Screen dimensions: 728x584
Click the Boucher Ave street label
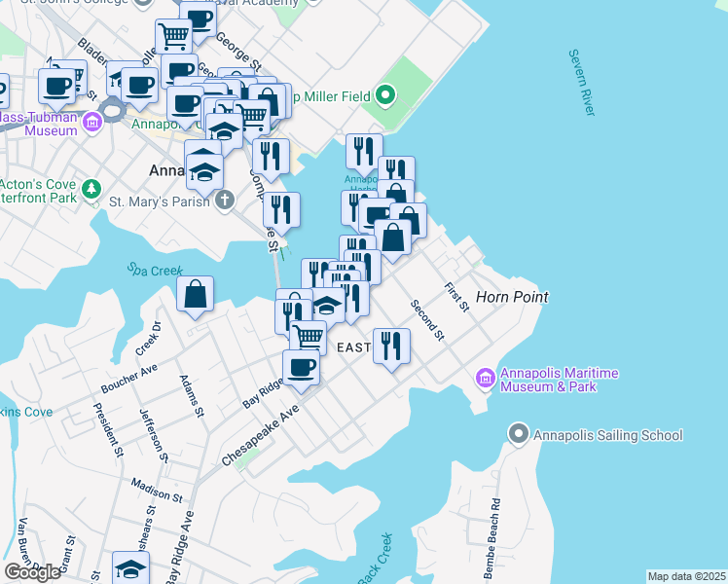coord(129,379)
